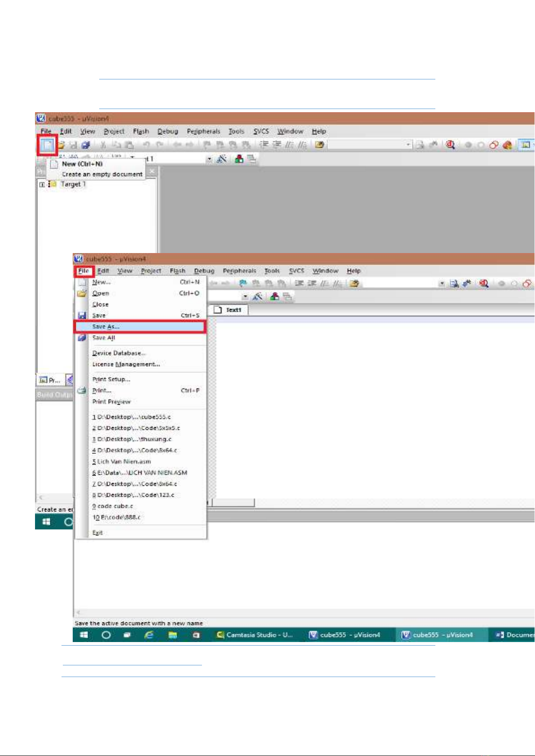Click Kill all breakpoints icon in upper window
Viewport: 535px width, 756px height.
pos(508,145)
